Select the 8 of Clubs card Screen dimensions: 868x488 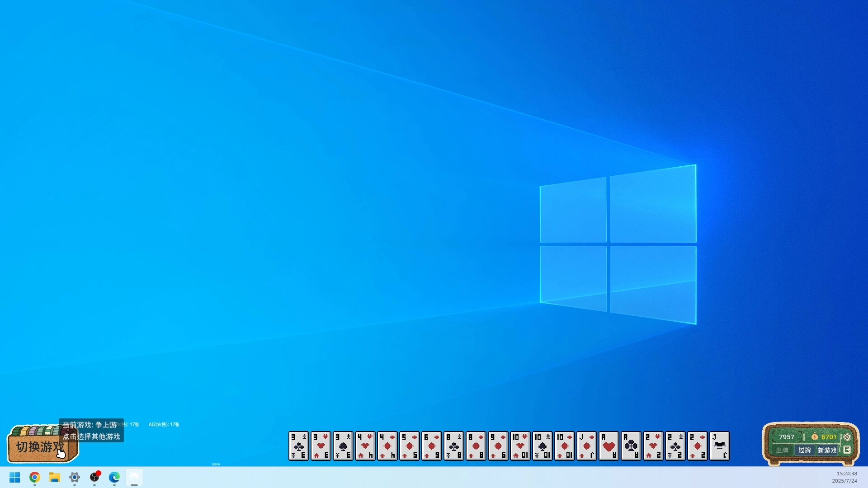[x=453, y=446]
